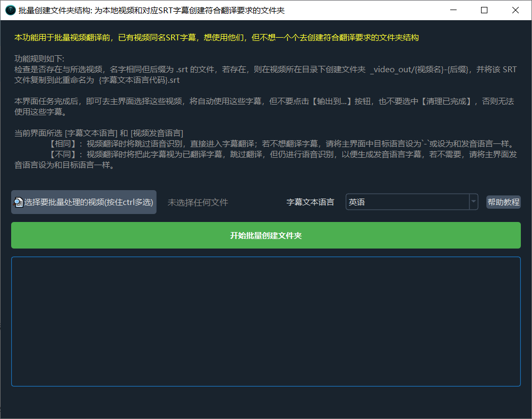Click the 功能规则如下 heading text
Image resolution: width=532 pixels, height=419 pixels.
tap(39, 59)
